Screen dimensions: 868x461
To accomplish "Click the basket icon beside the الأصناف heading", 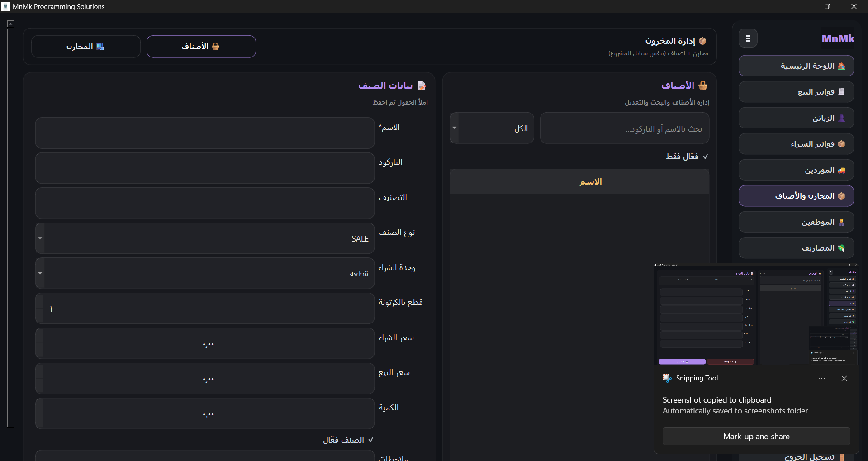I will click(x=703, y=86).
